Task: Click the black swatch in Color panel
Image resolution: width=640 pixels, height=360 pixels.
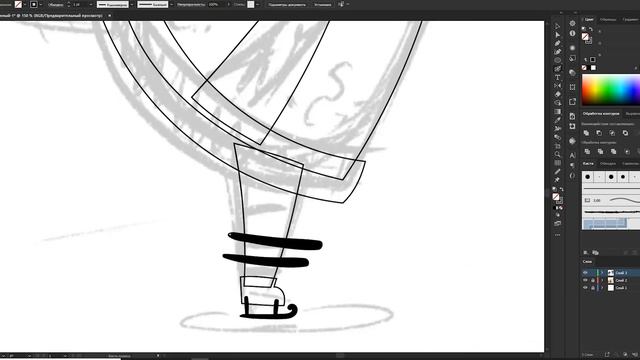Action: 589,68
